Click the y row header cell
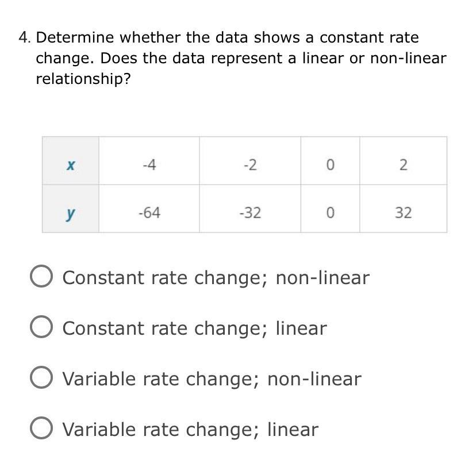The height and width of the screenshot is (467, 476). 70,213
